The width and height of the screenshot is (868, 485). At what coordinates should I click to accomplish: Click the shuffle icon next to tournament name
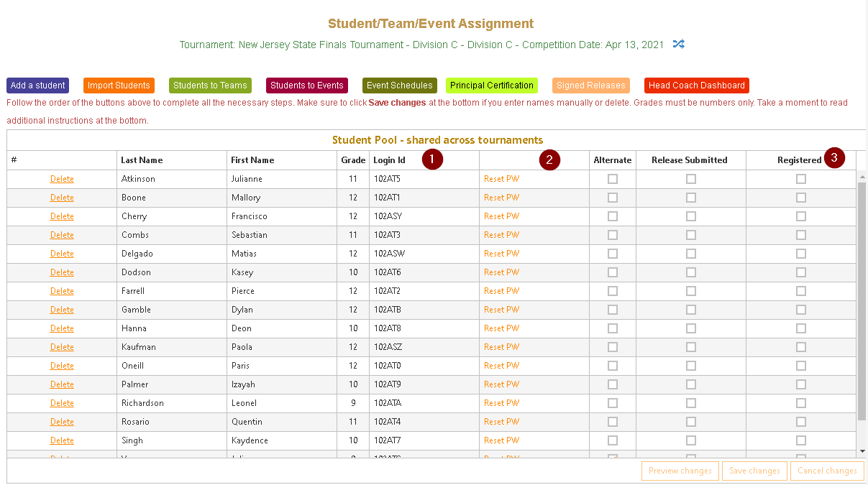pyautogui.click(x=678, y=45)
